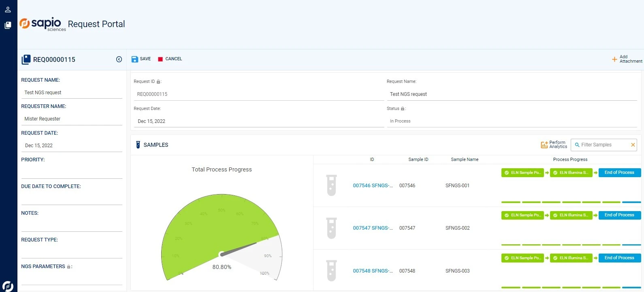This screenshot has width=644, height=292.
Task: Save the request
Action: [141, 59]
